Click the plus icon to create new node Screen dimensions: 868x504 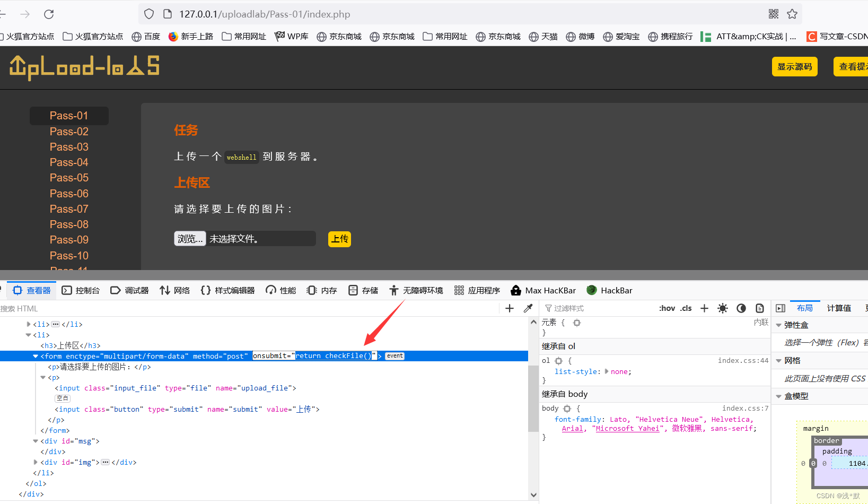[x=510, y=308]
